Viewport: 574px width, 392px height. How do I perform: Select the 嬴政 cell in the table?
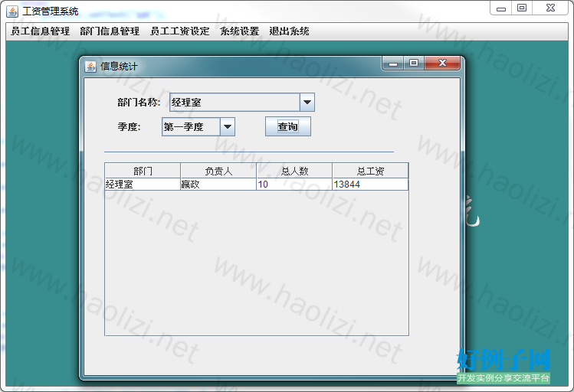pos(218,185)
